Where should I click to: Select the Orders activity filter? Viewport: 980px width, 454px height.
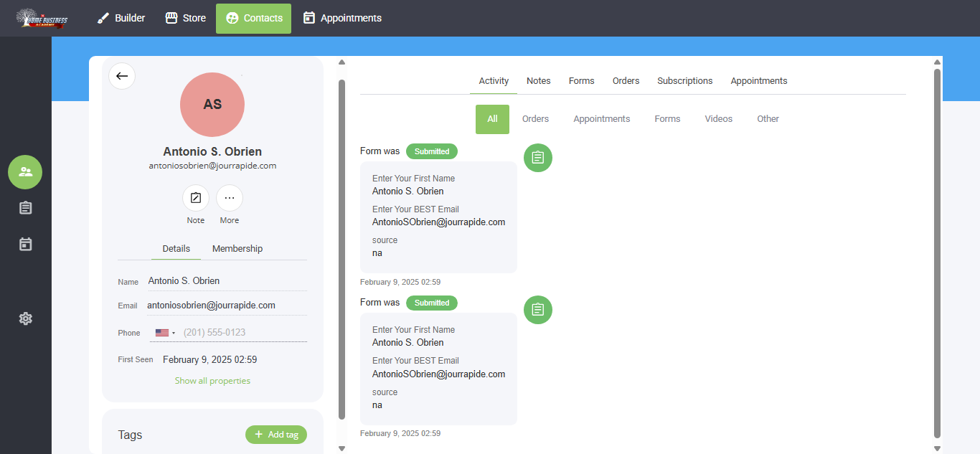pos(535,119)
